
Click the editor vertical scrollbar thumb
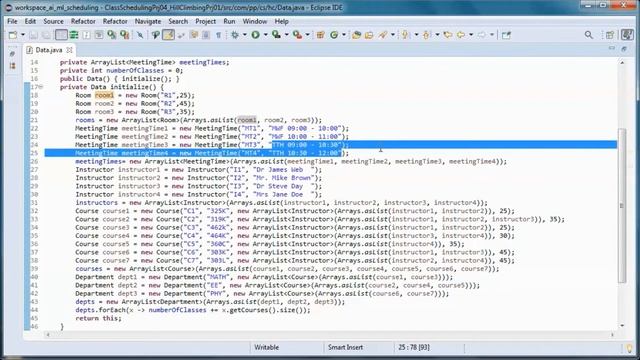click(622, 205)
